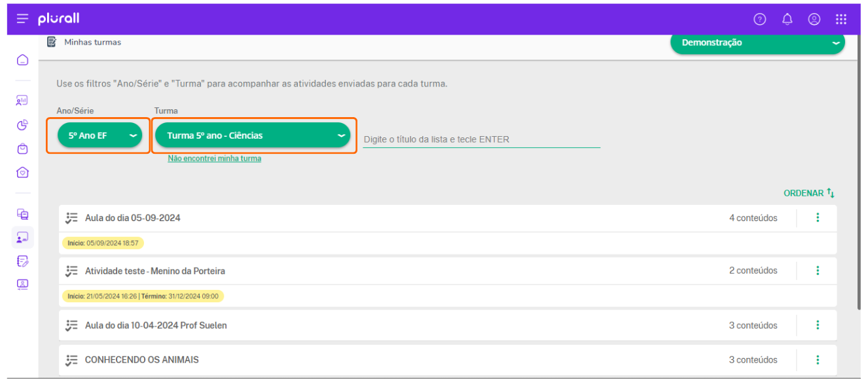This screenshot has height=388, width=868.
Task: Open the stacked documents sidebar icon
Action: point(22,214)
